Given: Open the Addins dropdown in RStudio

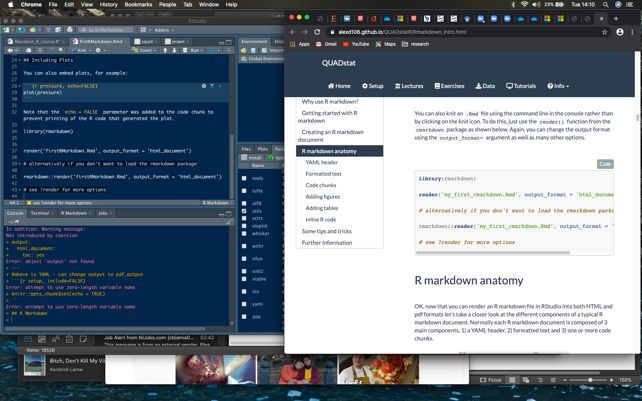Looking at the screenshot, I should (163, 30).
